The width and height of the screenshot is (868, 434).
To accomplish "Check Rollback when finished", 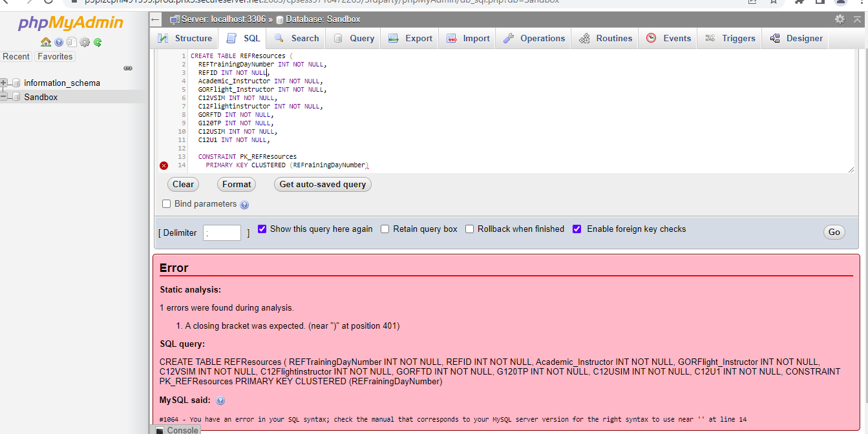I will pyautogui.click(x=470, y=229).
